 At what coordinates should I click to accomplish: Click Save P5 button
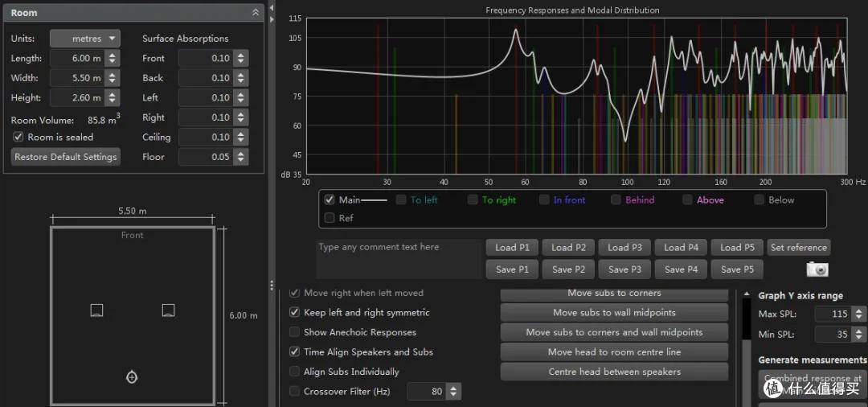[737, 269]
